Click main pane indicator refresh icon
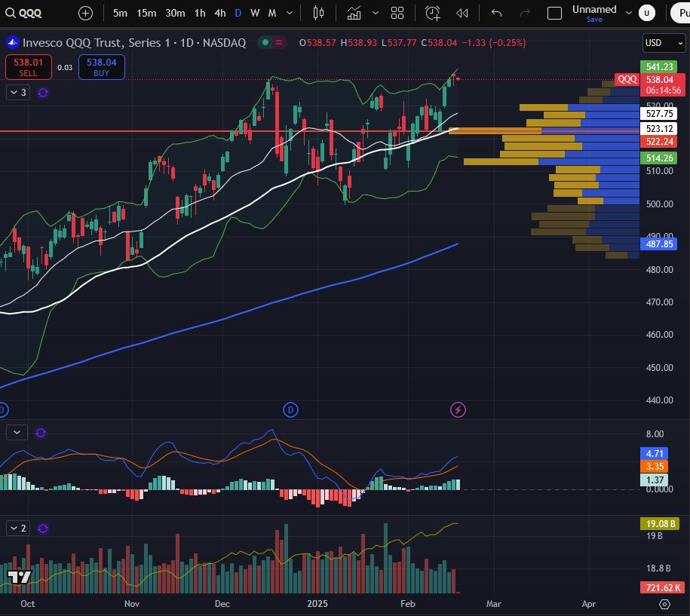The width and height of the screenshot is (690, 616). 43,93
